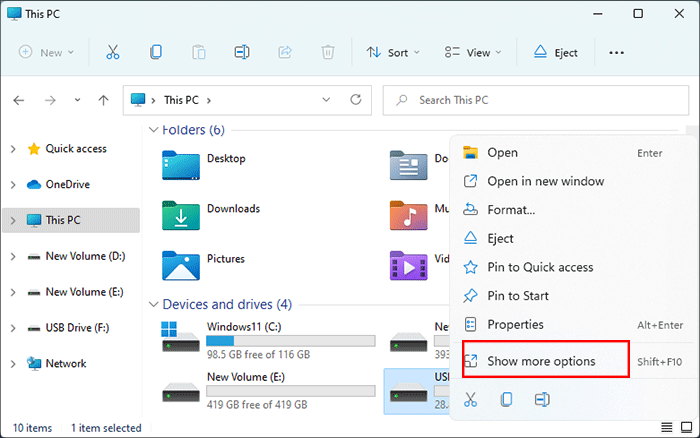Screen dimensions: 700x438
Task: Expand the Quick access tree node
Action: tap(13, 149)
